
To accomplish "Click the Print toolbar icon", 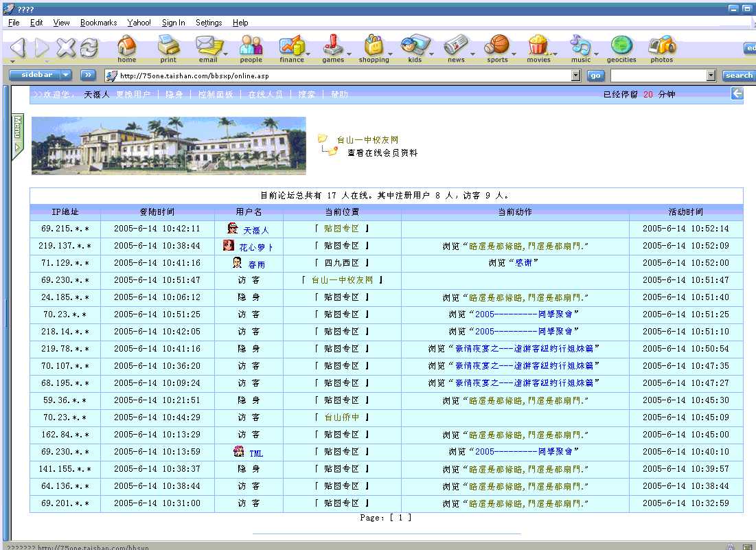I will (168, 48).
